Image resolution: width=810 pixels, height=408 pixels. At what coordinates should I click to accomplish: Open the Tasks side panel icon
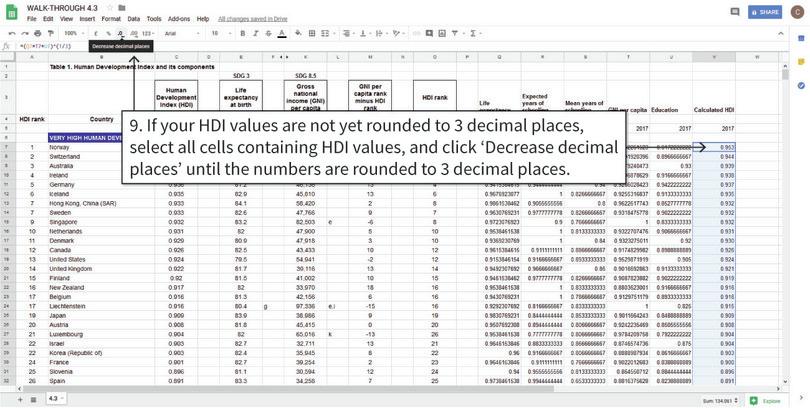pyautogui.click(x=801, y=85)
